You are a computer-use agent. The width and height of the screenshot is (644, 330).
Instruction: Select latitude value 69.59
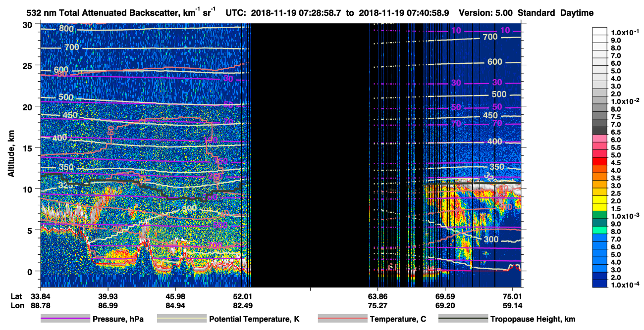tap(445, 295)
